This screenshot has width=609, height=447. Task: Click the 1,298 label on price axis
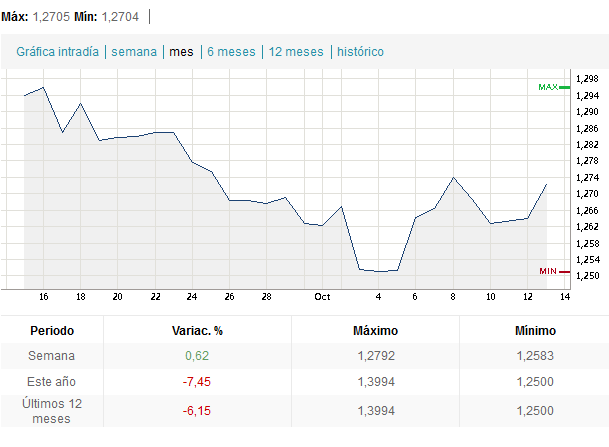[x=586, y=79]
